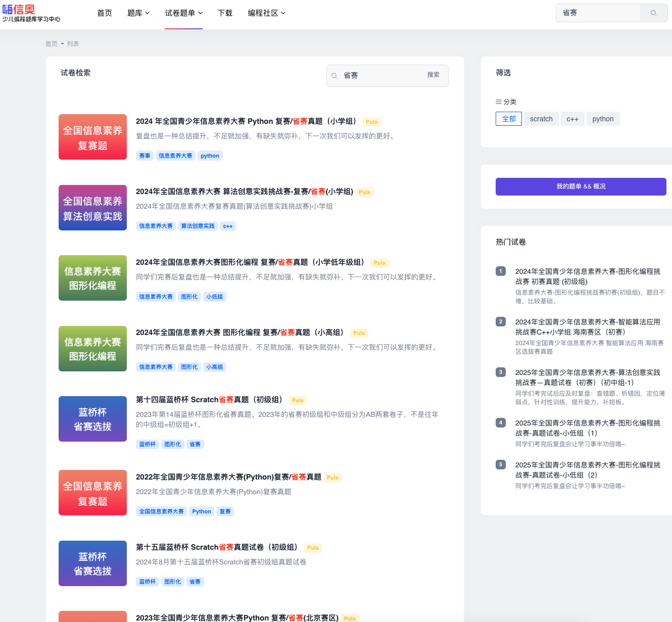This screenshot has height=622, width=672.
Task: Focus the 试卷检索 search input field
Action: coord(379,75)
